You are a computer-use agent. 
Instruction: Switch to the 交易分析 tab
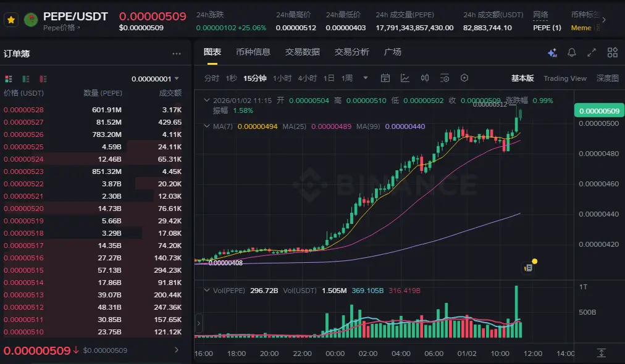(x=351, y=52)
